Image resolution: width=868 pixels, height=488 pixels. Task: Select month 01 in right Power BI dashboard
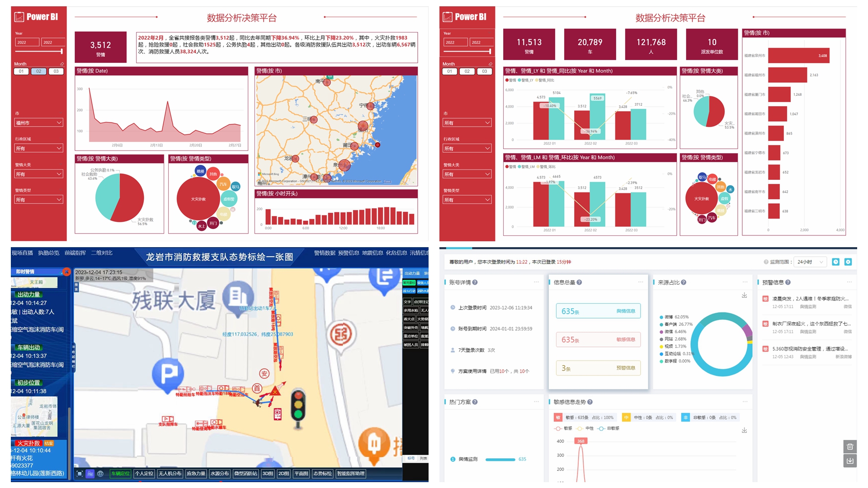[450, 71]
